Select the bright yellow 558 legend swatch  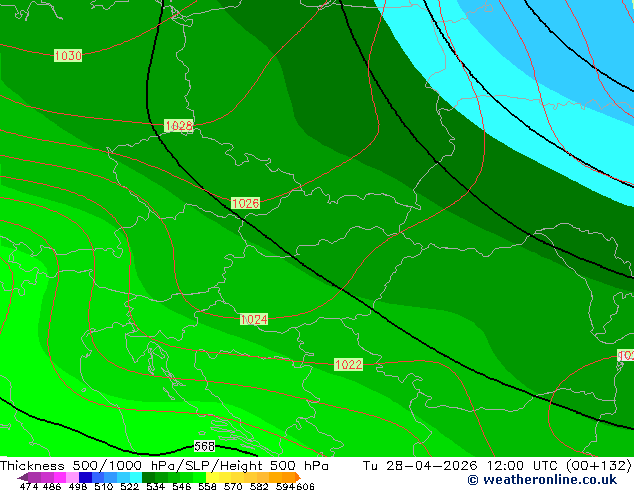pyautogui.click(x=212, y=477)
